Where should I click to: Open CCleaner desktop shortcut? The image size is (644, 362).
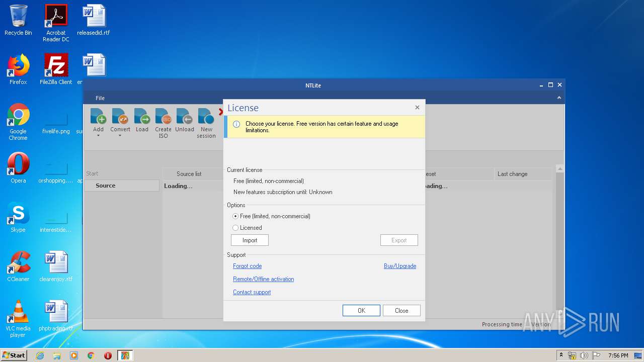point(18,266)
